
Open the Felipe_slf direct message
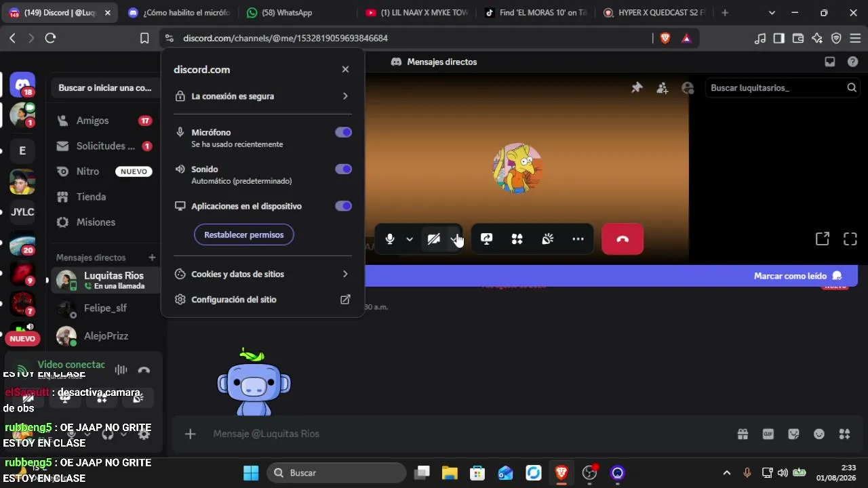pos(106,308)
